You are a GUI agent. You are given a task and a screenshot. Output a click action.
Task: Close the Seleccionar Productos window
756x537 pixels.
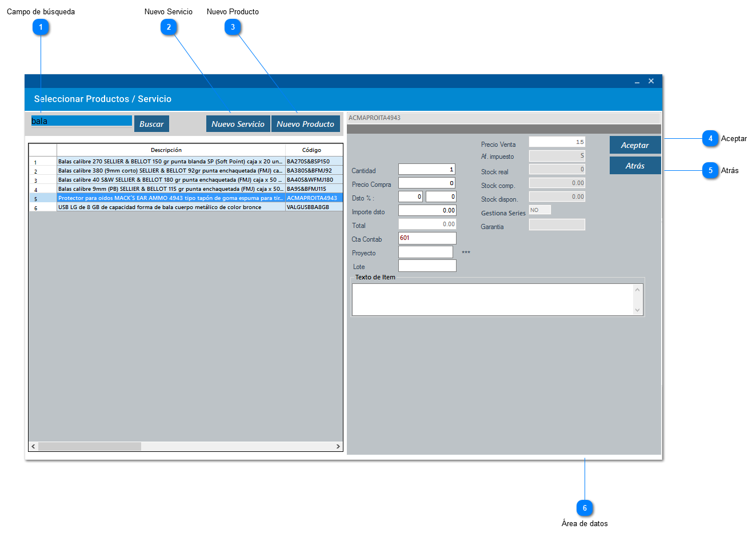pyautogui.click(x=651, y=81)
